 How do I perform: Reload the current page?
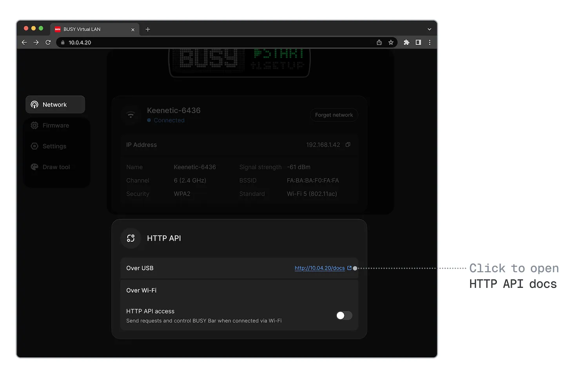point(48,42)
